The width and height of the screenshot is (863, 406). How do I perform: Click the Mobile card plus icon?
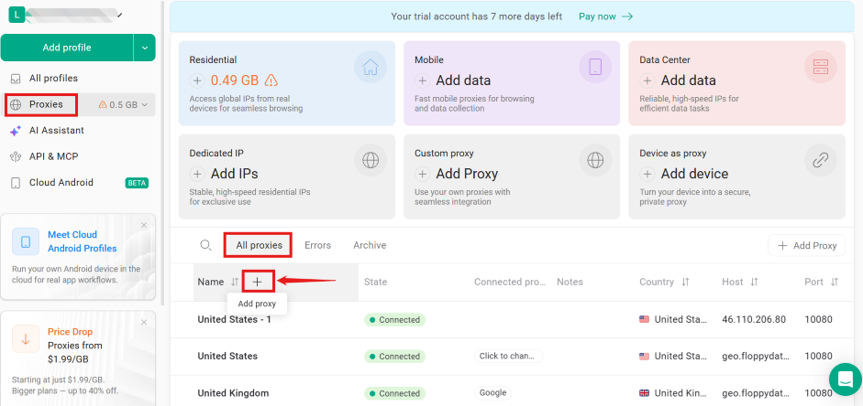(422, 81)
